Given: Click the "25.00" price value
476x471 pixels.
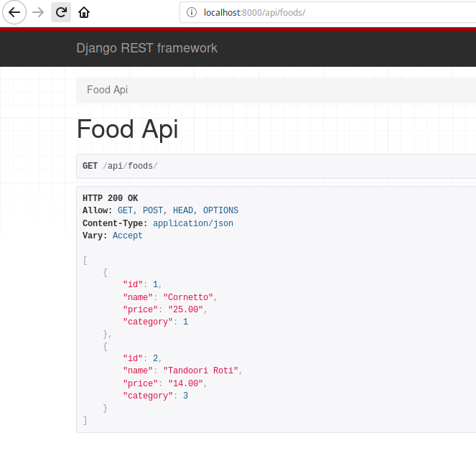Looking at the screenshot, I should (x=185, y=309).
